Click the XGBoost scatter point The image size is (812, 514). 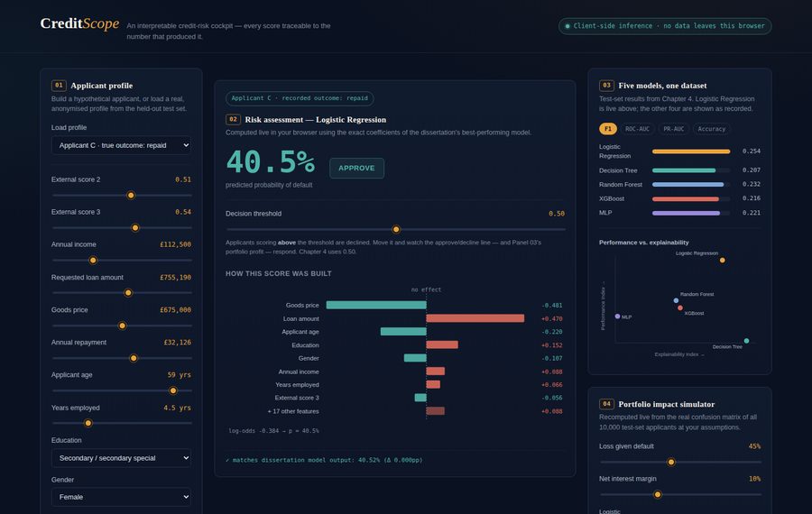680,308
